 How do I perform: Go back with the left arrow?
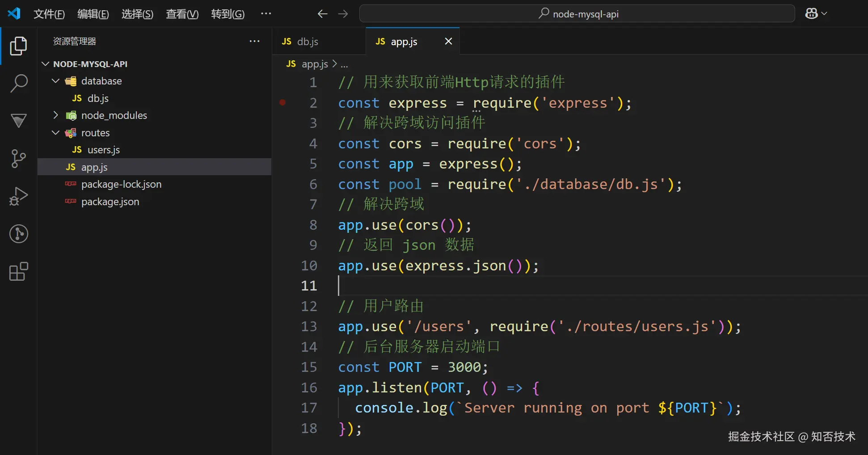[x=322, y=14]
